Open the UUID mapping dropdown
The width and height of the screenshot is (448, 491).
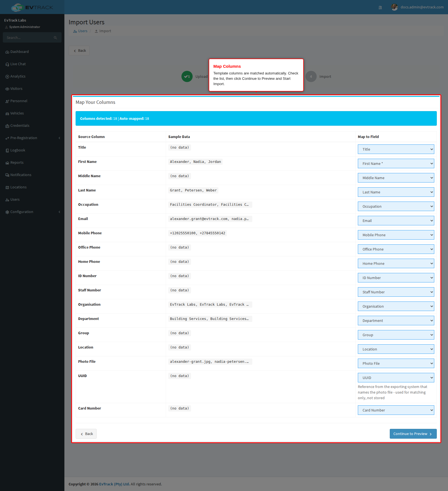[396, 378]
